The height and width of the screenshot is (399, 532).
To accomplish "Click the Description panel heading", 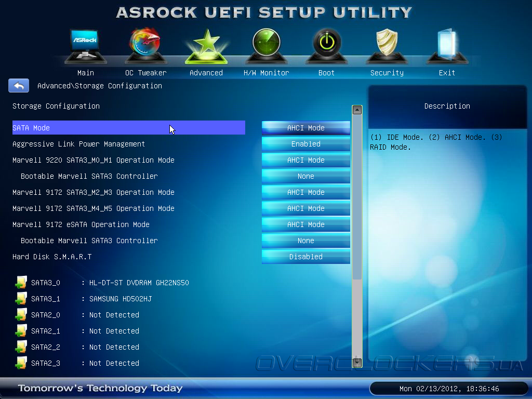I will click(x=447, y=106).
